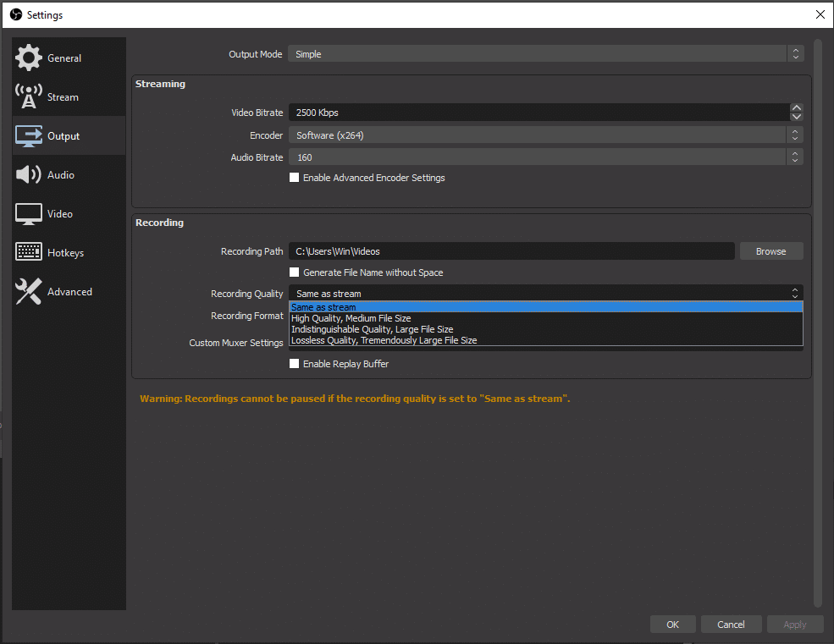The width and height of the screenshot is (834, 644).
Task: Switch to the Stream tab label
Action: tap(63, 96)
